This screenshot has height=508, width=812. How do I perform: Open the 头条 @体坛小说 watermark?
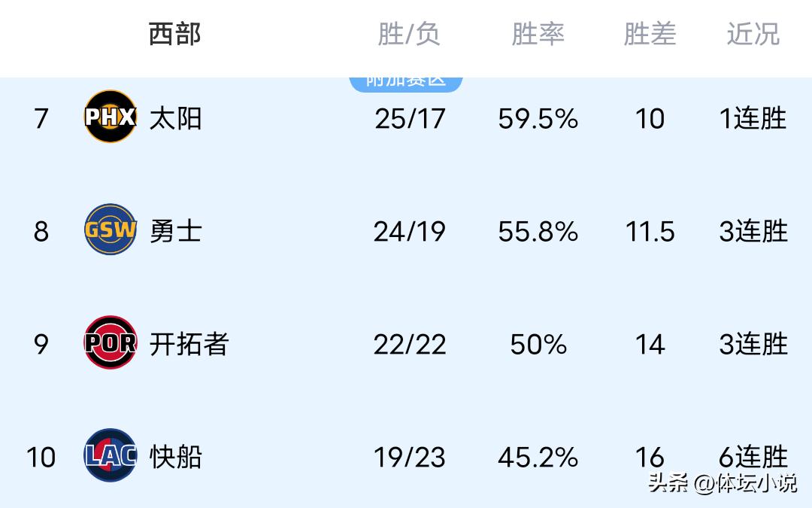pos(722,482)
